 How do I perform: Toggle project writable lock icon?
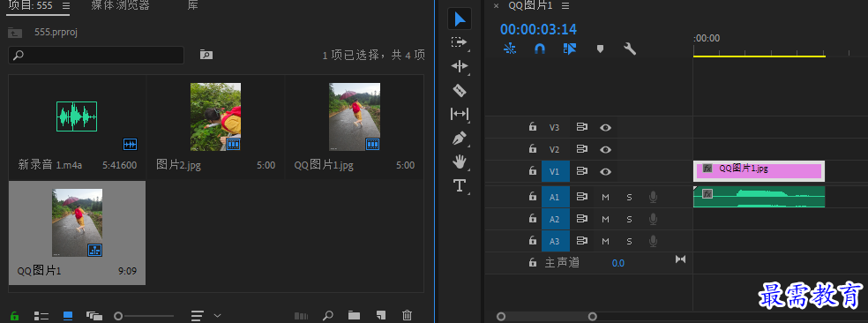click(14, 316)
